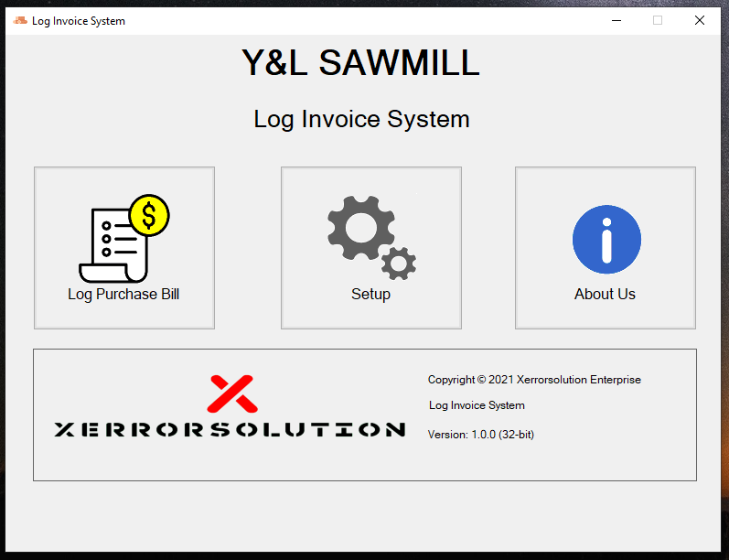Click the Copyright 2021 Xerrorsolution Enterprise text
The width and height of the screenshot is (729, 560).
click(x=534, y=380)
